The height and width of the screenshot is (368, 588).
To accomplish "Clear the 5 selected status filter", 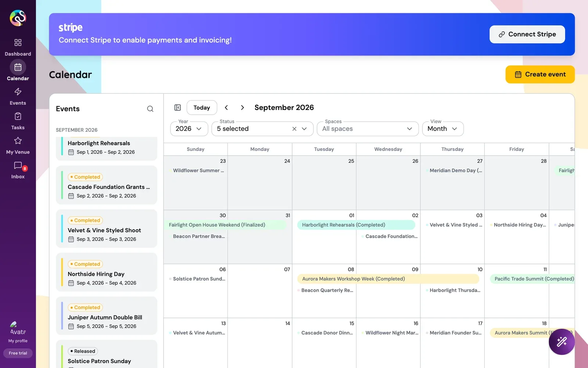I will [294, 129].
